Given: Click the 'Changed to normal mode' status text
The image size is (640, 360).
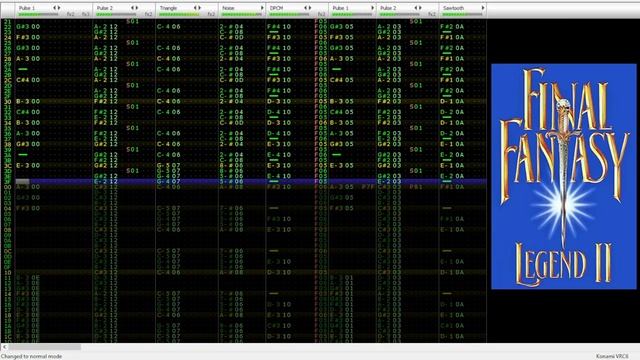Looking at the screenshot, I should point(31,356).
